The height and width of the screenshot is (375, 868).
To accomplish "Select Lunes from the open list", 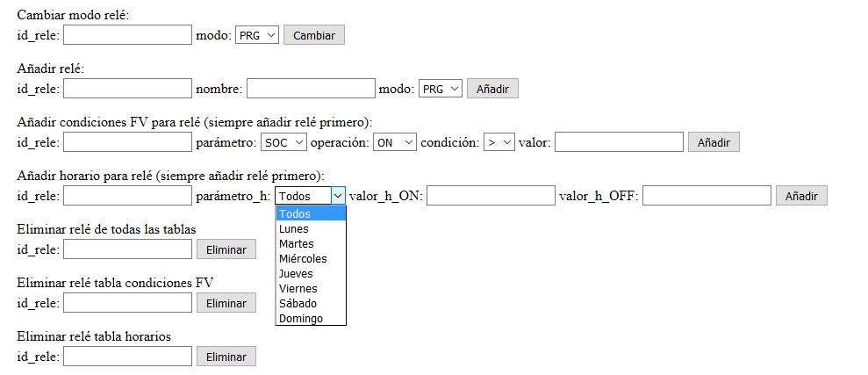I will coord(311,228).
